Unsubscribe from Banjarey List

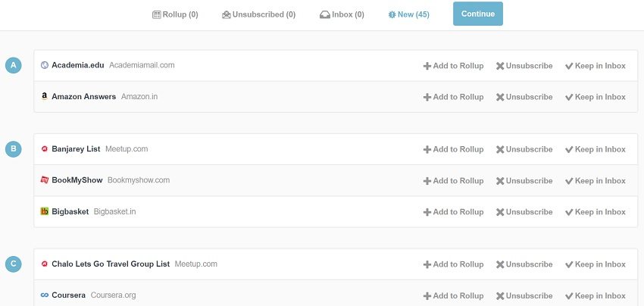pos(524,149)
